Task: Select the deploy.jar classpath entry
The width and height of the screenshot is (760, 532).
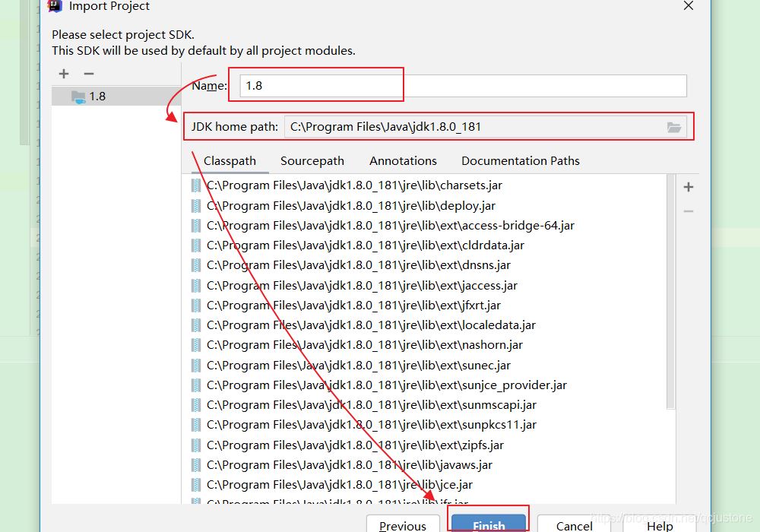Action: 350,205
